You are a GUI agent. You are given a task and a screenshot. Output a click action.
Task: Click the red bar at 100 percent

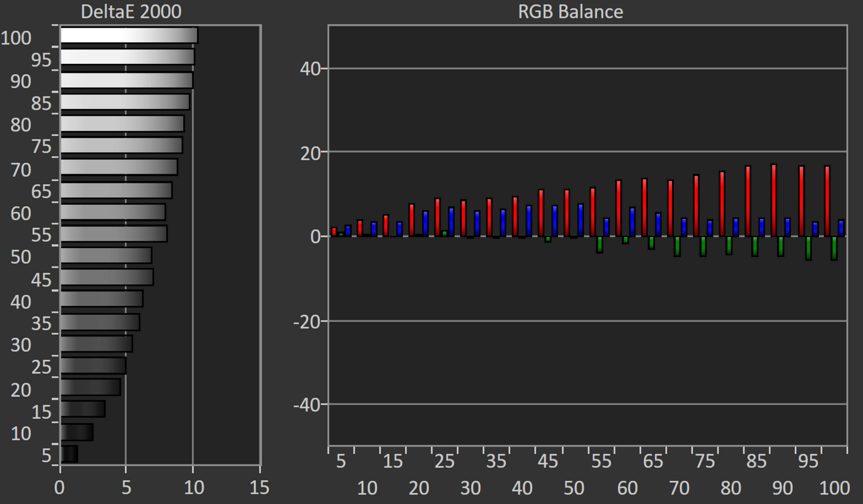point(827,201)
